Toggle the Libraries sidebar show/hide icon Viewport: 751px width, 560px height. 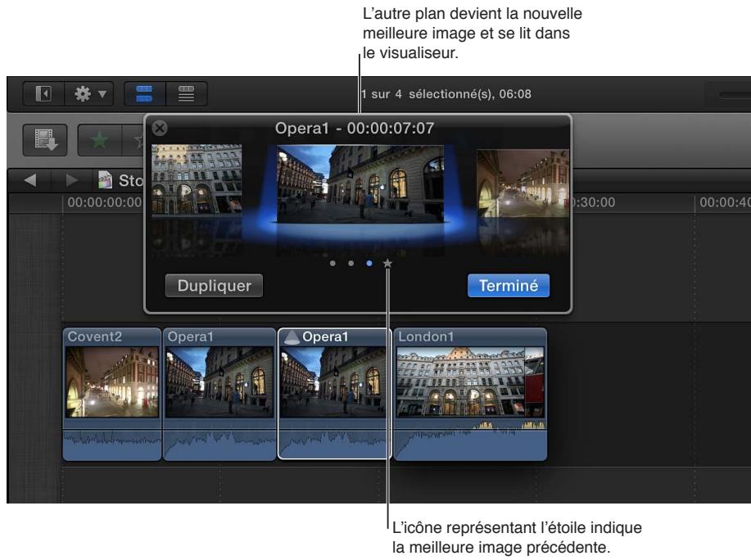click(x=43, y=93)
